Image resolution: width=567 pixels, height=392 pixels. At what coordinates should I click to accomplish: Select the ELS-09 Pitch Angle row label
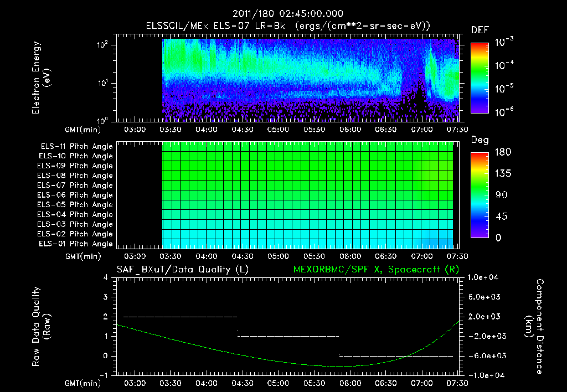pos(75,166)
